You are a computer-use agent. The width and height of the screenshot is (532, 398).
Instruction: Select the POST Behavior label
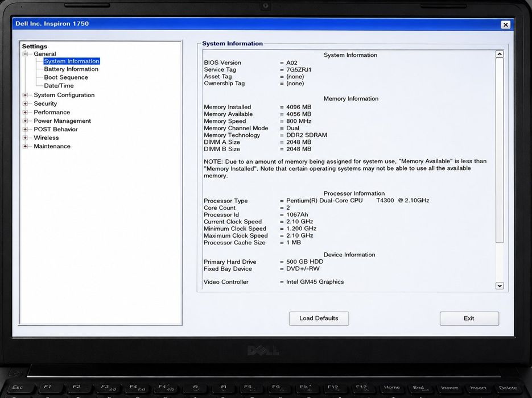[x=56, y=129]
